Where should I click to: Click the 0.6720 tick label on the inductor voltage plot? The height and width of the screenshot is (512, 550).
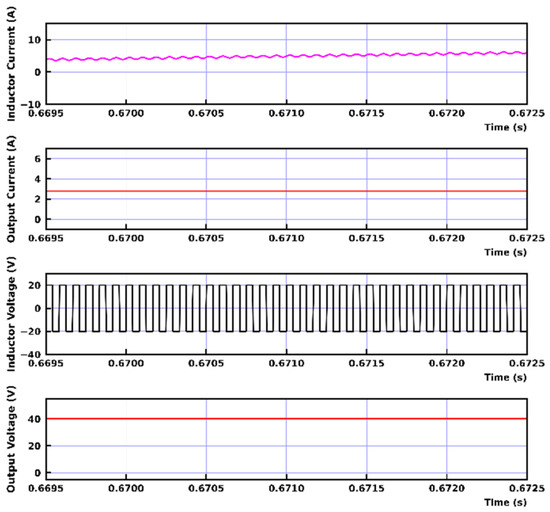click(447, 363)
